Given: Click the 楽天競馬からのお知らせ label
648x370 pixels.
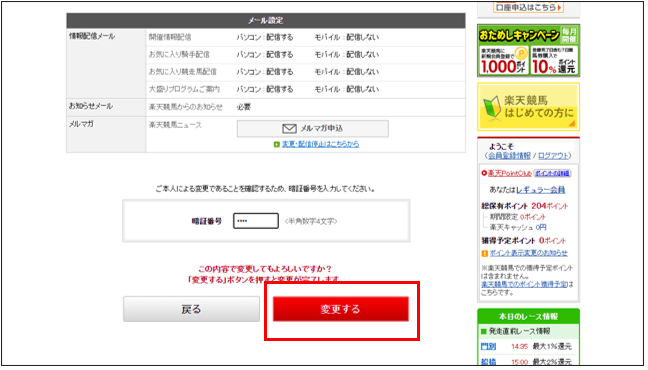Looking at the screenshot, I should coord(186,107).
